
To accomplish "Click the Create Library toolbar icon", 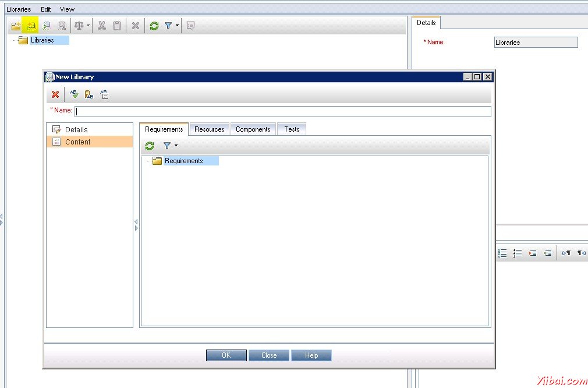I will point(31,26).
